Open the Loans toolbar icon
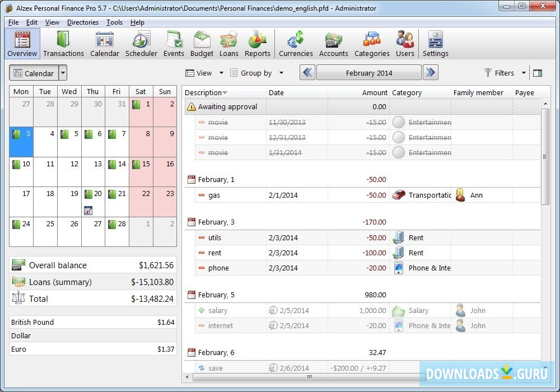Image resolution: width=560 pixels, height=392 pixels. click(x=228, y=44)
